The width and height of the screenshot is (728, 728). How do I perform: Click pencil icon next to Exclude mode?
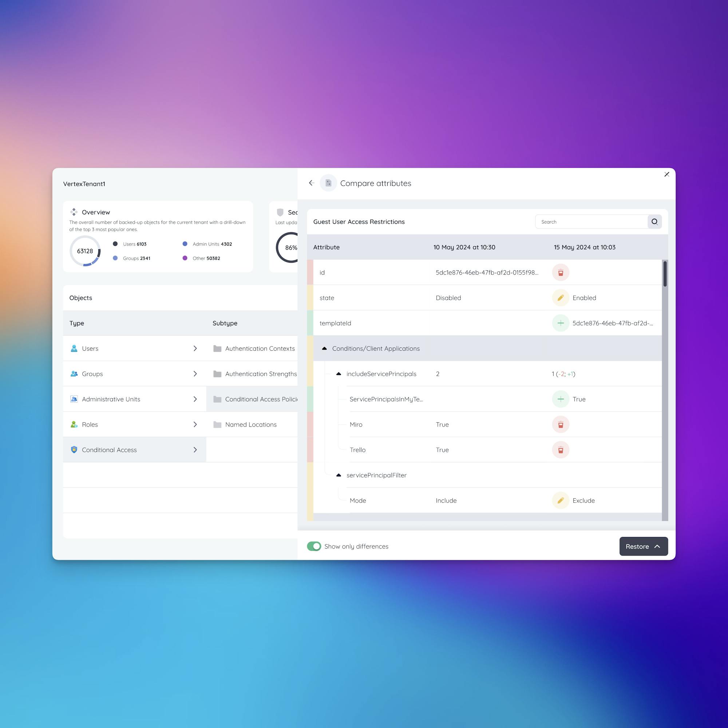click(560, 500)
